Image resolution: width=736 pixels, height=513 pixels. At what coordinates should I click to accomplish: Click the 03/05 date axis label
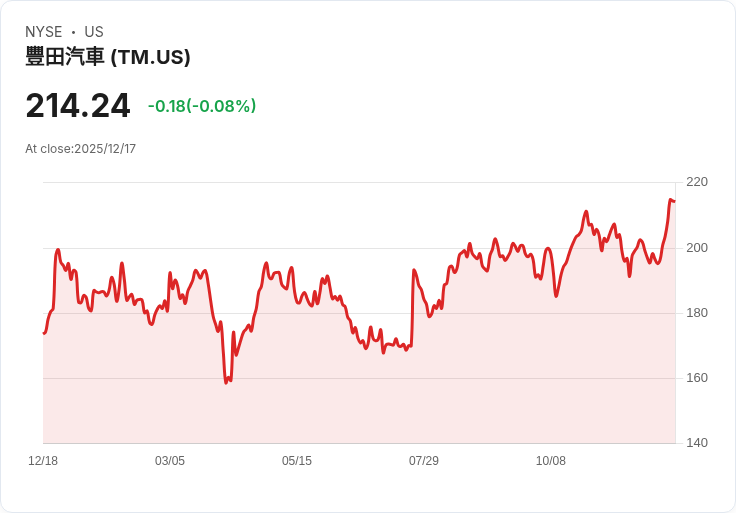tap(170, 461)
